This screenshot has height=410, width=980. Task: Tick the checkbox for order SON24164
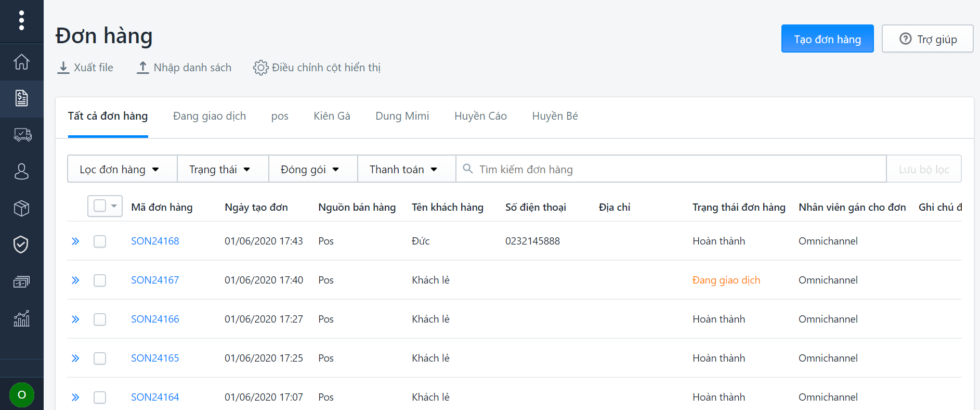(100, 398)
